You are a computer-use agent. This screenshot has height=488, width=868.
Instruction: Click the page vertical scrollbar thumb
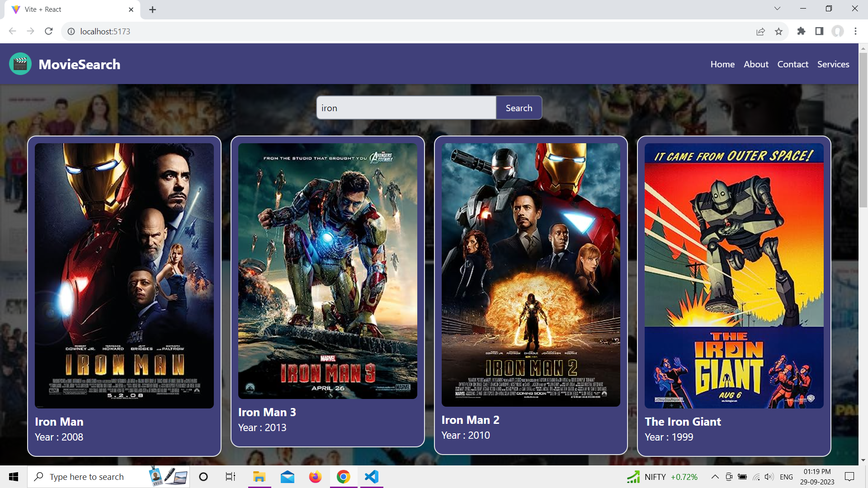863,130
